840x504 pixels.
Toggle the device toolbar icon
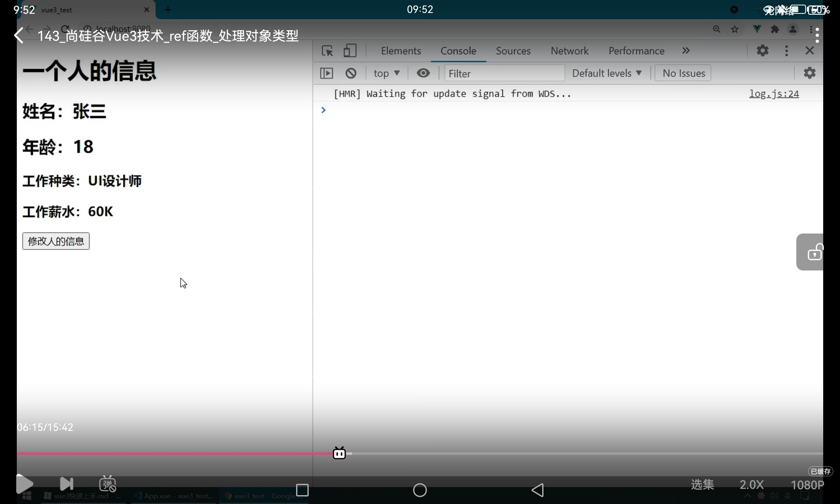pos(349,51)
